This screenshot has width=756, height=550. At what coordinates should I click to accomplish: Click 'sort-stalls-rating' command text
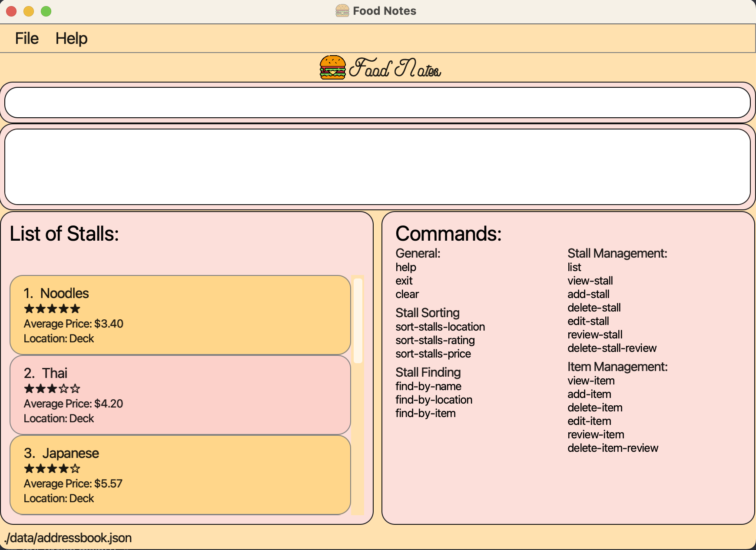[x=435, y=340]
